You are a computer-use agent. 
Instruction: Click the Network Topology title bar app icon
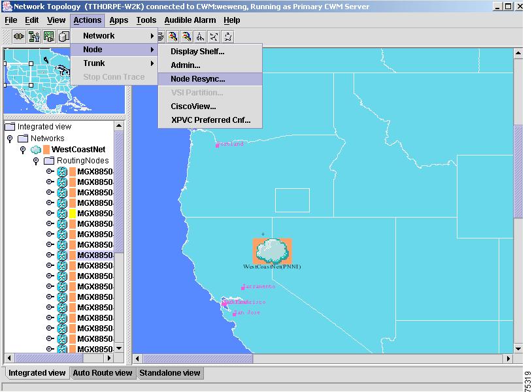click(x=7, y=7)
